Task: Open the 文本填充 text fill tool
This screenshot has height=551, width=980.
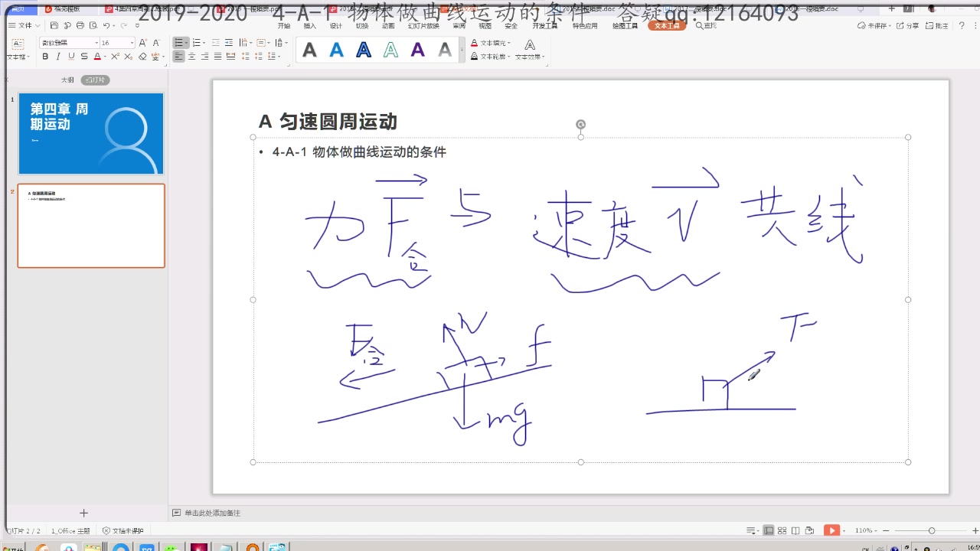Action: [x=492, y=44]
